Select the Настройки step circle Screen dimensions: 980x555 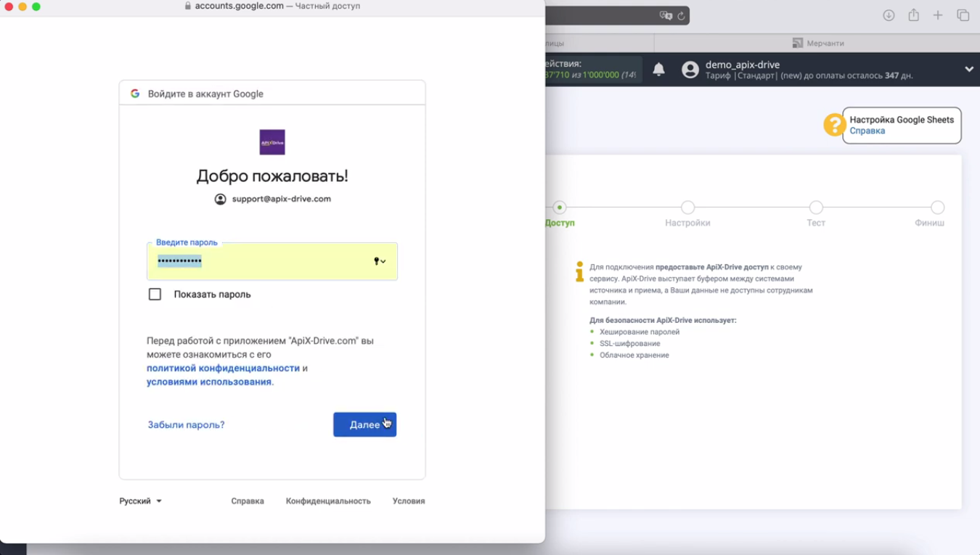pos(687,207)
